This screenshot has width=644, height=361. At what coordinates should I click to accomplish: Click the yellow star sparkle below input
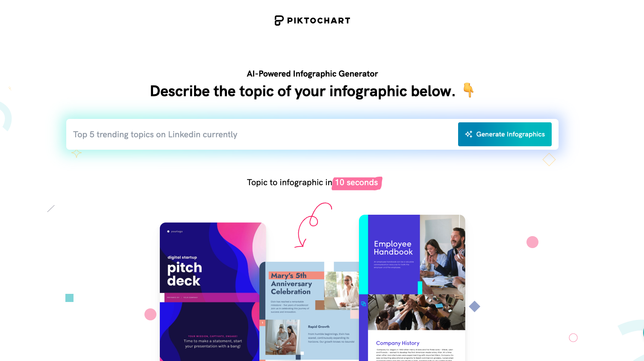pyautogui.click(x=76, y=153)
